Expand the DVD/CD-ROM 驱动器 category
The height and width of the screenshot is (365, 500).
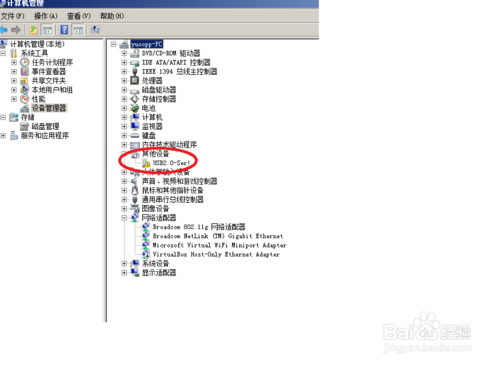124,53
